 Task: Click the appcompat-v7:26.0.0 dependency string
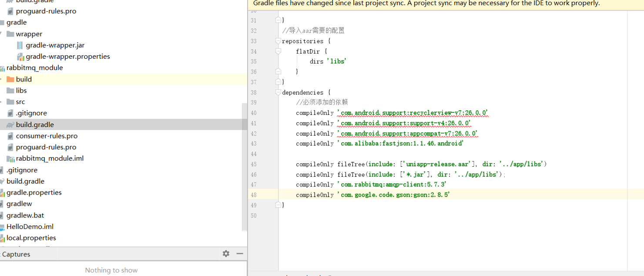(407, 134)
